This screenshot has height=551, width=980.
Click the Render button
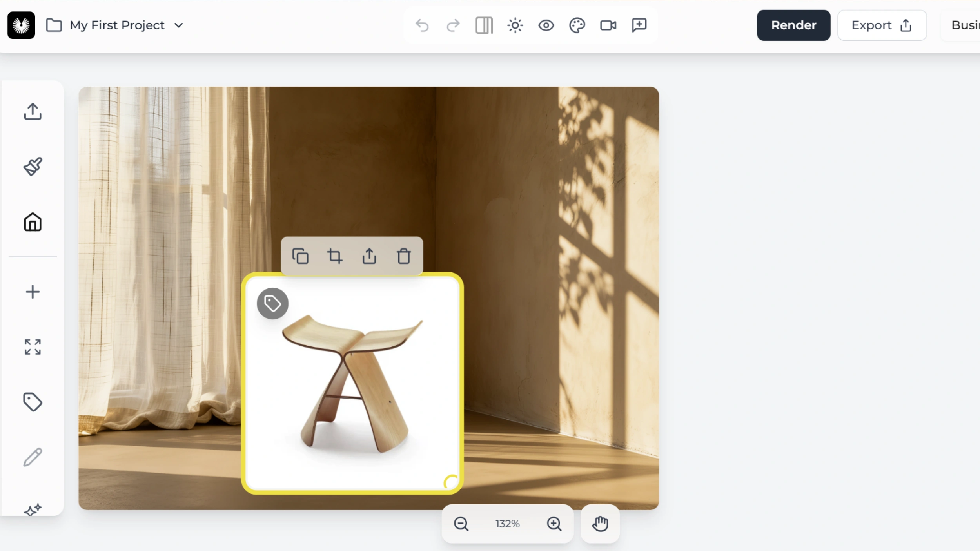pos(793,25)
